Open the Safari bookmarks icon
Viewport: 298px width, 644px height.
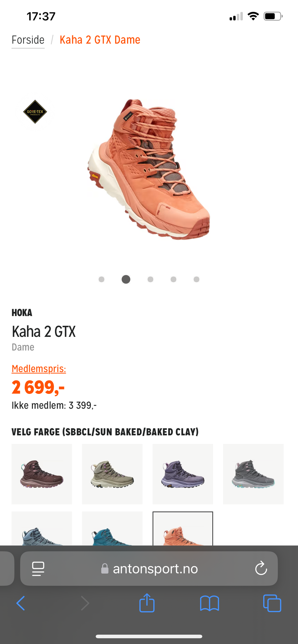(x=210, y=603)
